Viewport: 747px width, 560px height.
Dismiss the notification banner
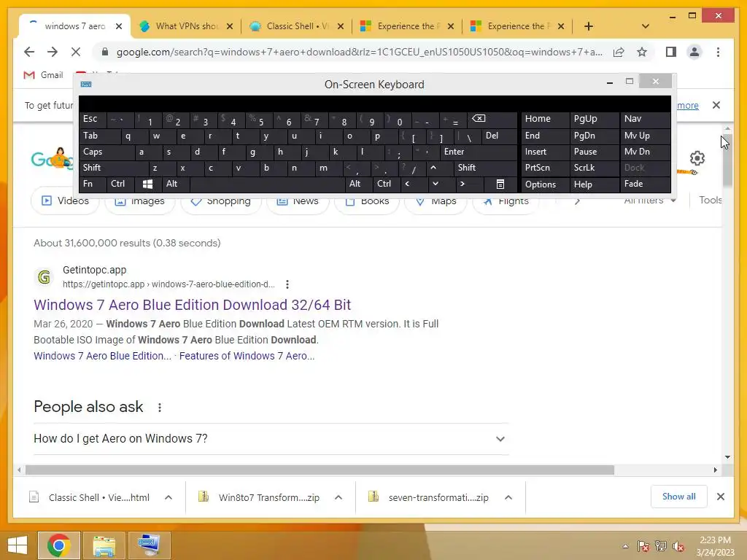[716, 105]
